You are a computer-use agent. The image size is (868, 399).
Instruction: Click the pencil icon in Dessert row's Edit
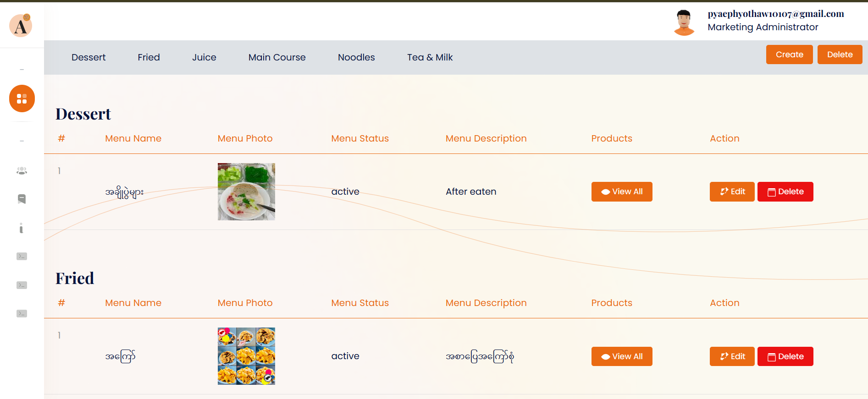point(724,191)
